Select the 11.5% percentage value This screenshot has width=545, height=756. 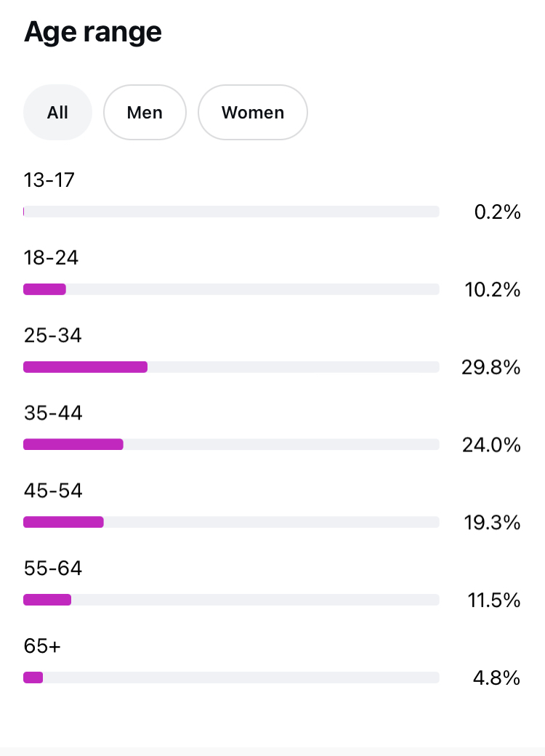tap(494, 600)
